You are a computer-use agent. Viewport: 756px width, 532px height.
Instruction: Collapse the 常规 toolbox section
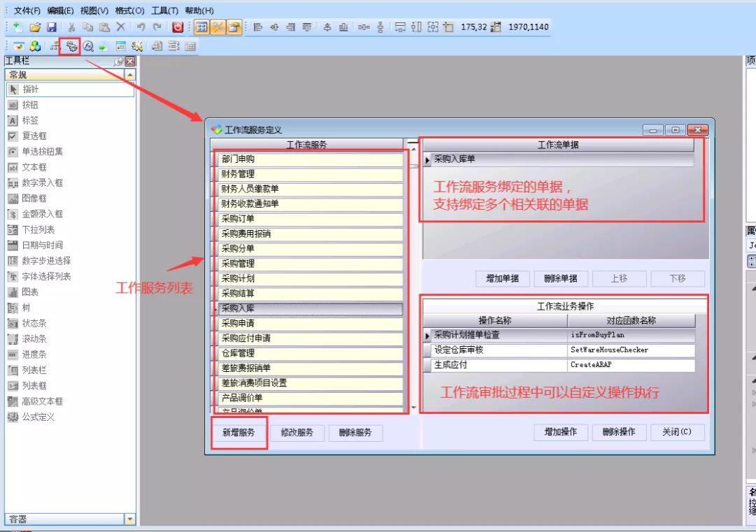[x=130, y=75]
